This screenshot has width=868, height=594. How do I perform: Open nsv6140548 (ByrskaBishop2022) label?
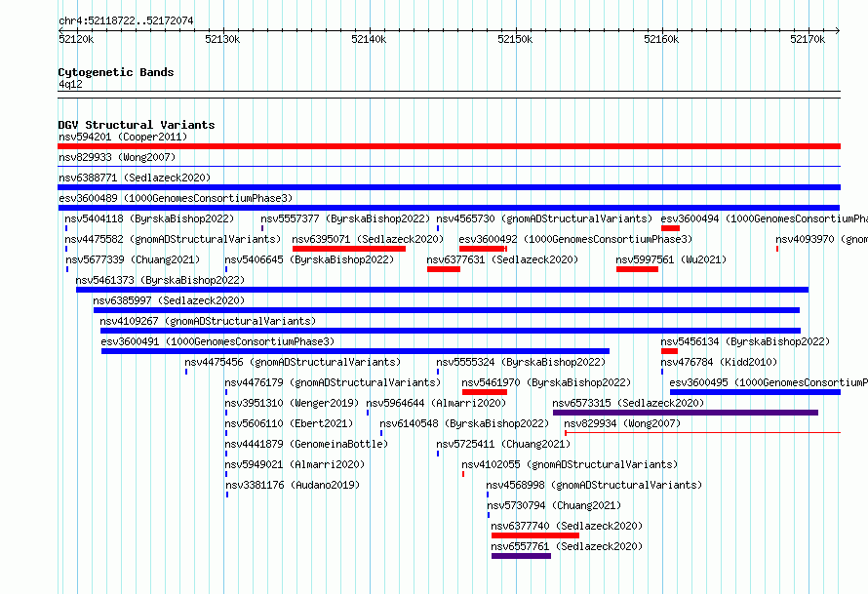coord(464,423)
